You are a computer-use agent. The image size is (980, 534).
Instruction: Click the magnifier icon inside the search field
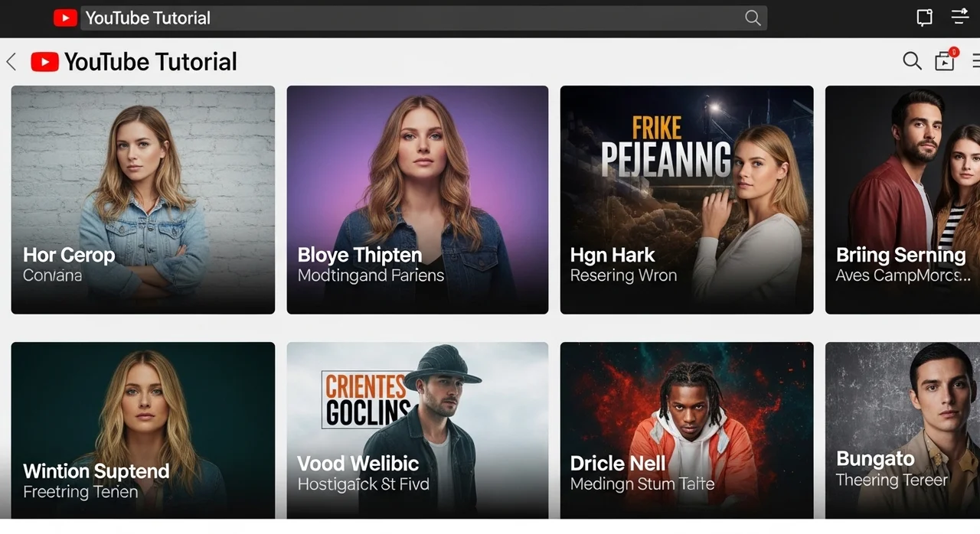tap(753, 18)
